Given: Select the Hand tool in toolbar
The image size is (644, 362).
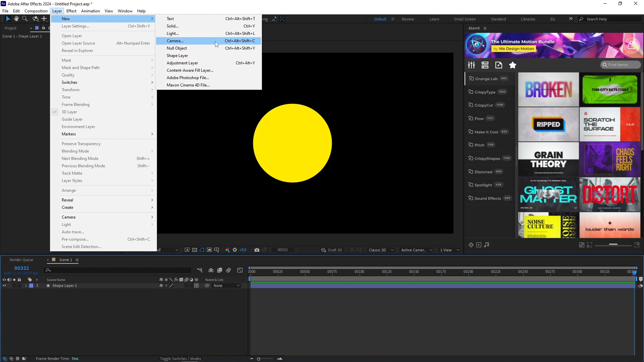Looking at the screenshot, I should [x=16, y=19].
